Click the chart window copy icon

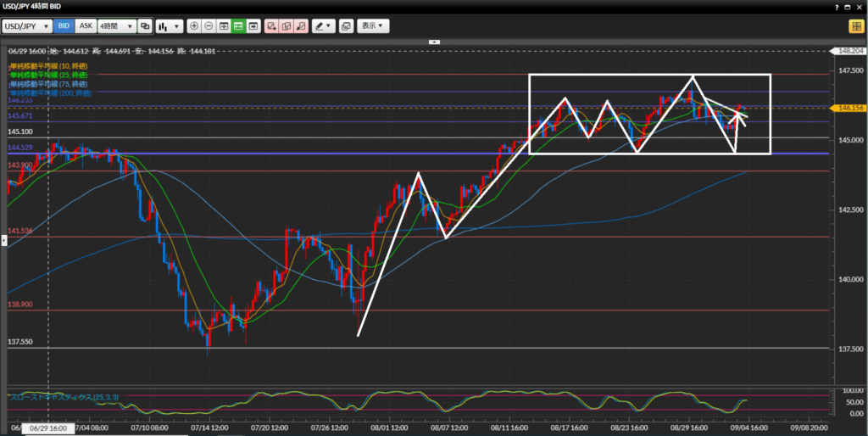tap(346, 26)
